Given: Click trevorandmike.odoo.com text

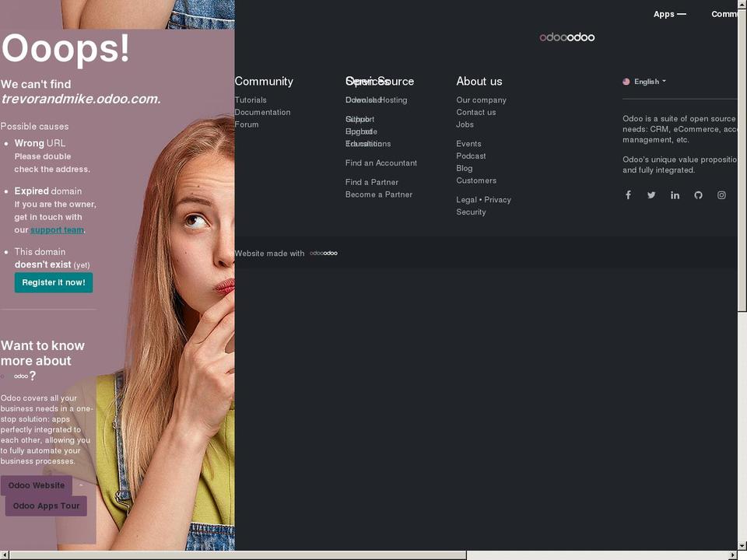Looking at the screenshot, I should (81, 99).
